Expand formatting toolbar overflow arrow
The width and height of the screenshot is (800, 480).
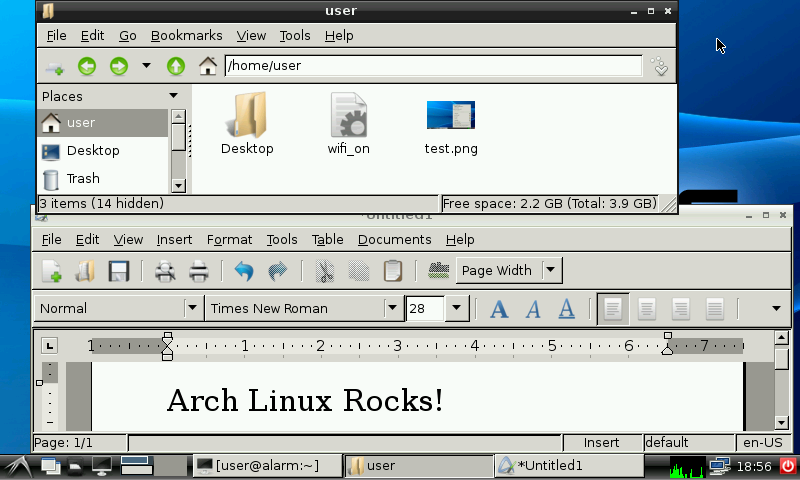777,309
